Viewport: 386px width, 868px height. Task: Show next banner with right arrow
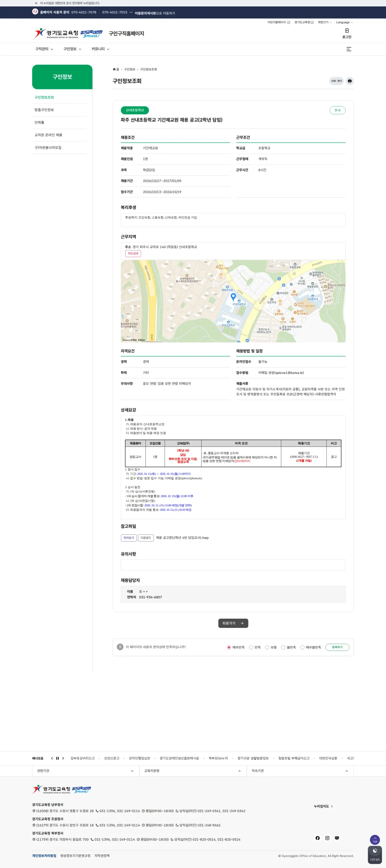tap(63, 758)
